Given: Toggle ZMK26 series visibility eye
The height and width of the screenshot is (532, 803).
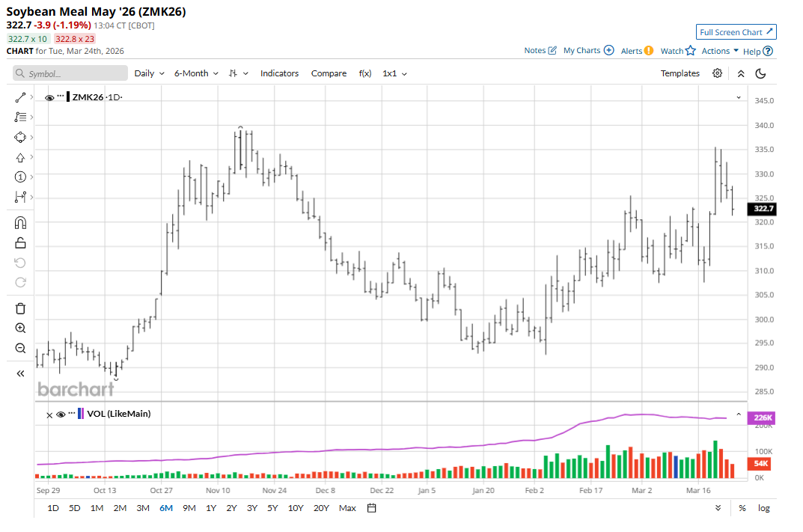Looking at the screenshot, I should 49,98.
